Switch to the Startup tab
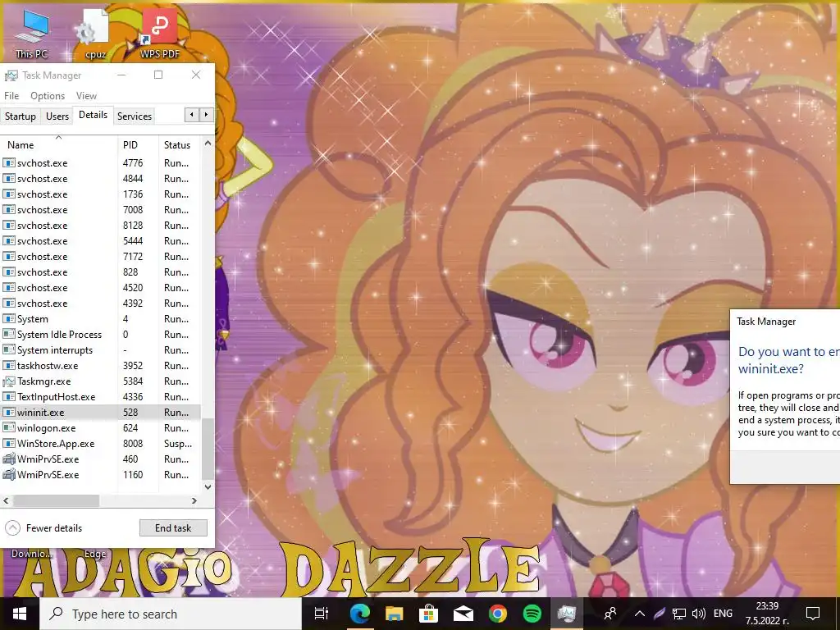The height and width of the screenshot is (630, 840). (21, 116)
